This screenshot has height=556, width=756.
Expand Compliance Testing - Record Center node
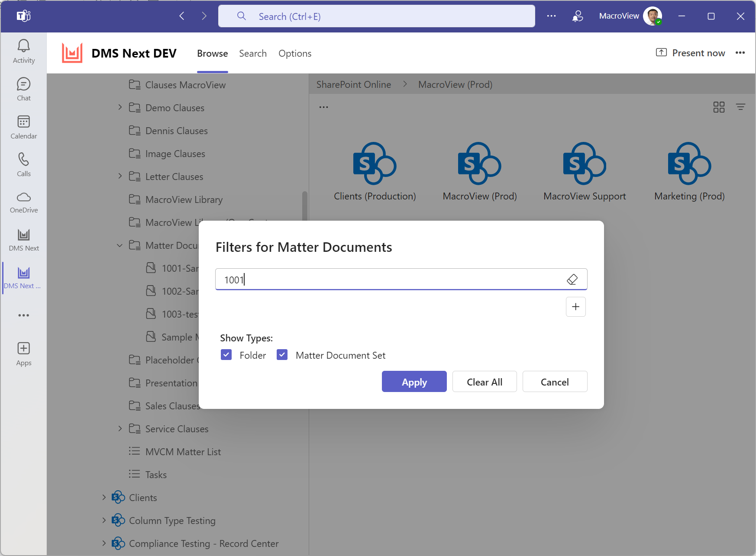click(104, 543)
